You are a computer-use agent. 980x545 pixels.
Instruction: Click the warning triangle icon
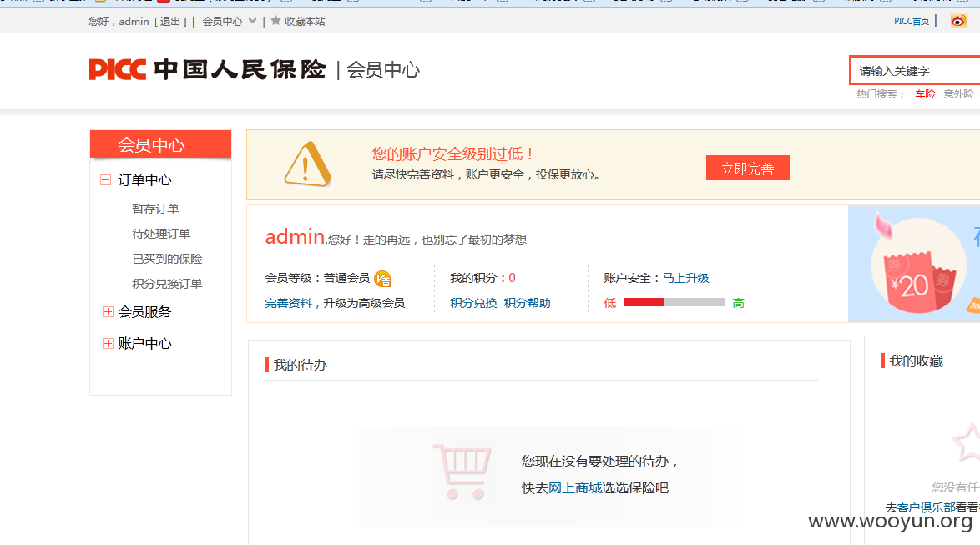307,165
